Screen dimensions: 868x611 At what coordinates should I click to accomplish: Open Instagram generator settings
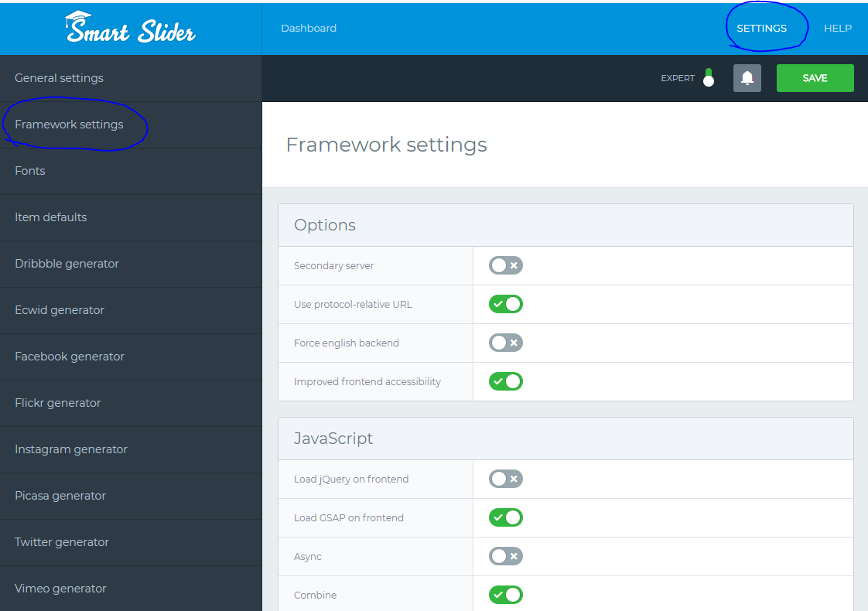(131, 450)
